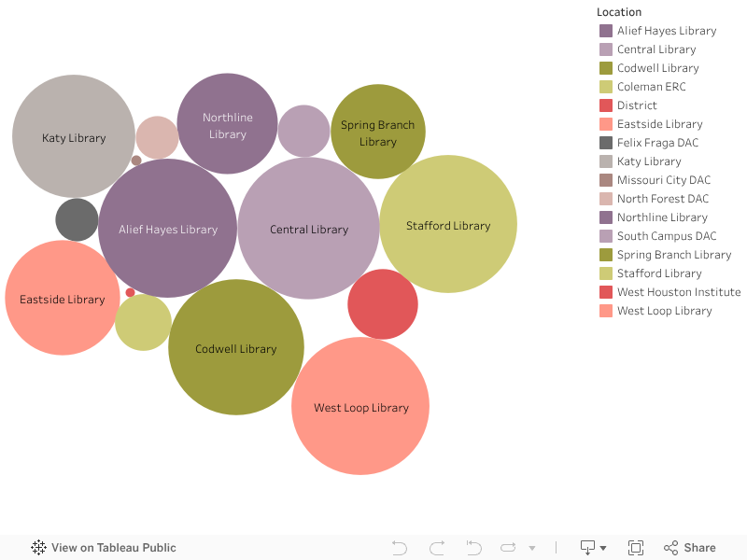Viewport: 747px width, 560px height.
Task: Click the Refresh/replay icon in toolbar
Action: pyautogui.click(x=508, y=548)
